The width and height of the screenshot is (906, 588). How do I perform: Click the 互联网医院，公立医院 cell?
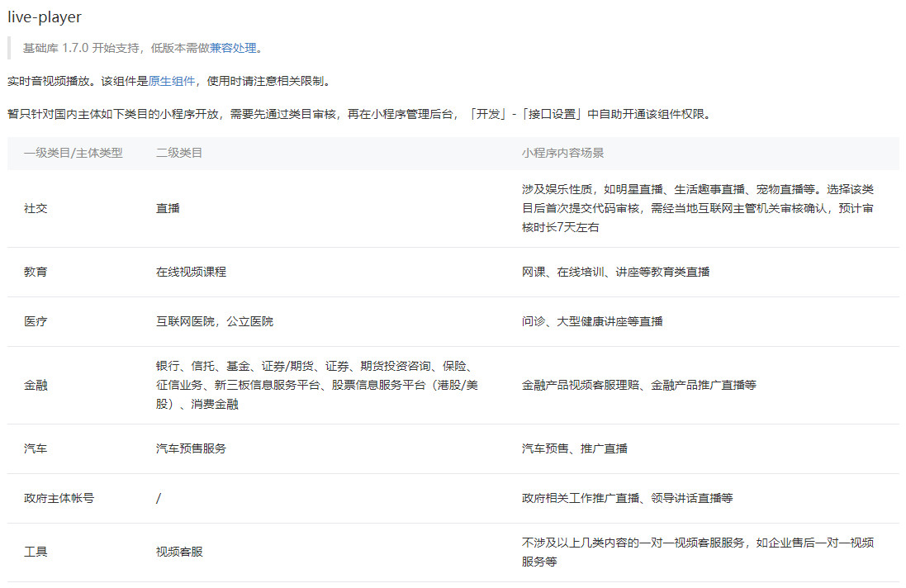[x=215, y=321]
